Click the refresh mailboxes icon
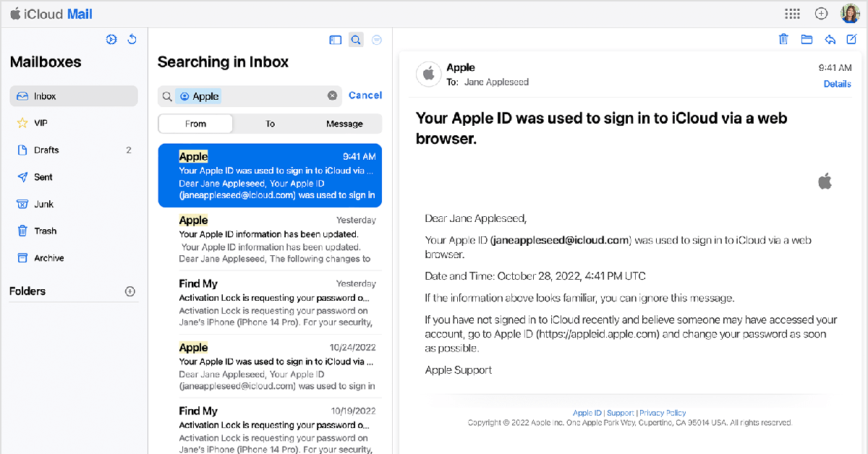 tap(132, 40)
